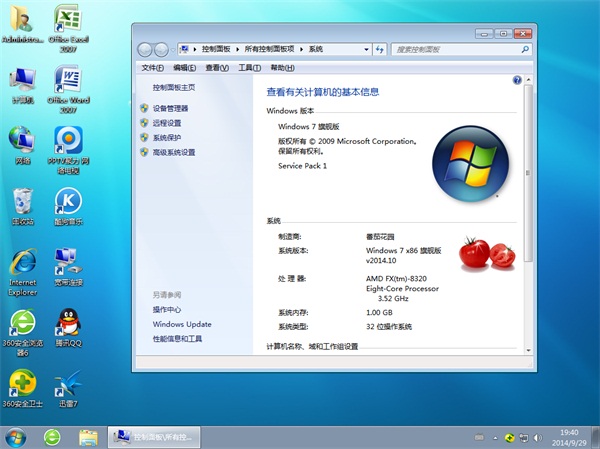600x449 pixels.
Task: Open the network status tray icon
Action: pos(523,438)
